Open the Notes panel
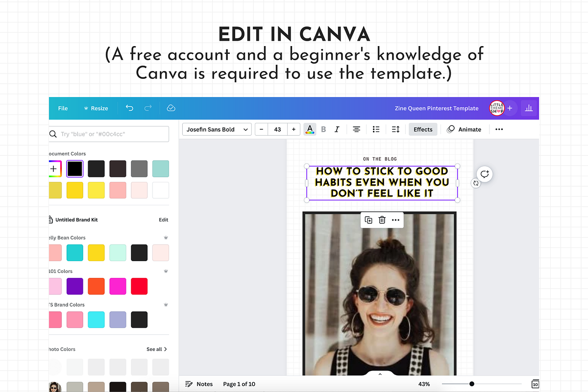588x392 pixels. (x=199, y=384)
